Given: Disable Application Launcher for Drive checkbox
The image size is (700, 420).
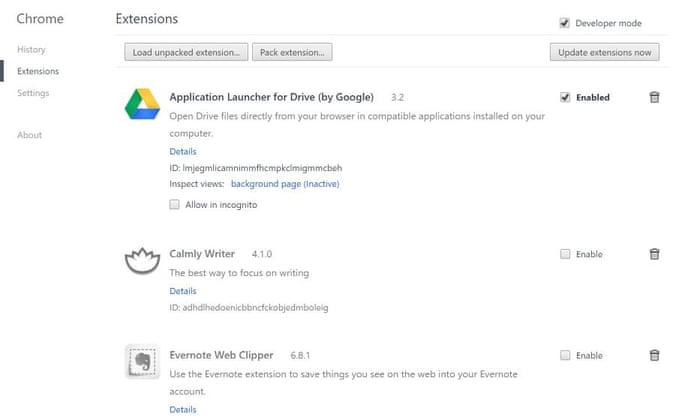Looking at the screenshot, I should pyautogui.click(x=565, y=97).
